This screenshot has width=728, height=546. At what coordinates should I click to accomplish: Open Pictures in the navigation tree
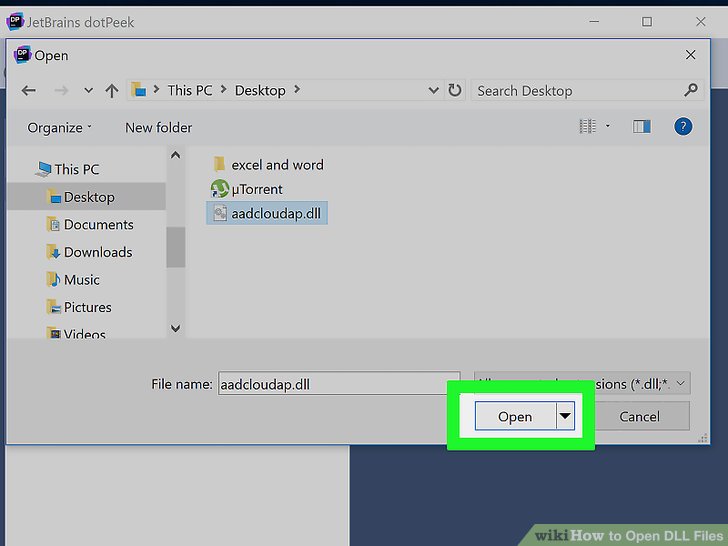(79, 307)
